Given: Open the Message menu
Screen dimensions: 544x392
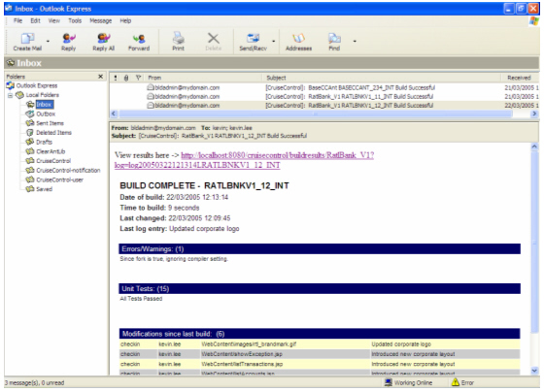Looking at the screenshot, I should point(101,20).
